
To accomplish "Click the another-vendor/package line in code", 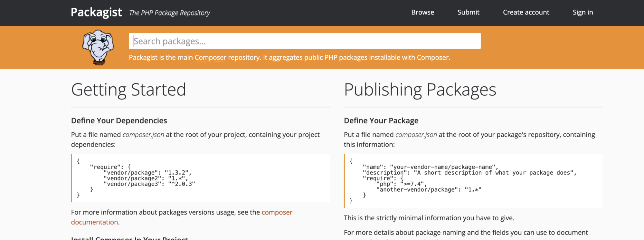I will click(x=429, y=190).
